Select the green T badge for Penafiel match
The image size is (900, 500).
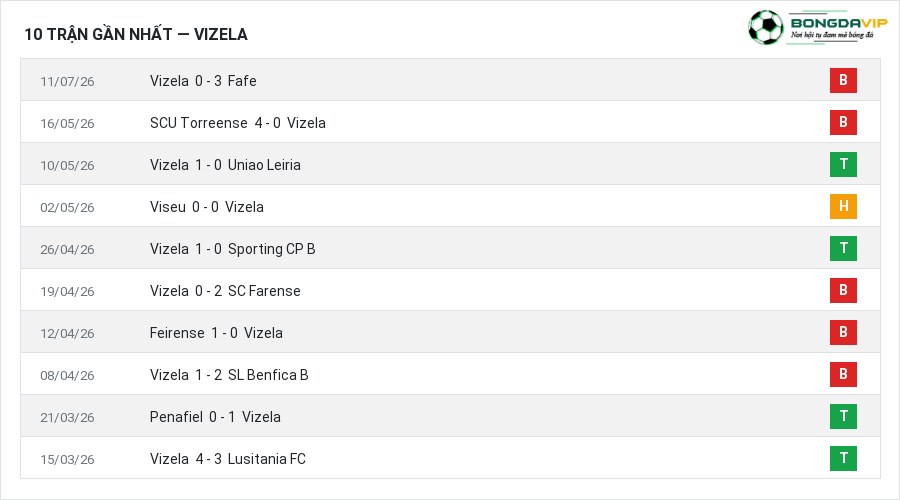843,416
